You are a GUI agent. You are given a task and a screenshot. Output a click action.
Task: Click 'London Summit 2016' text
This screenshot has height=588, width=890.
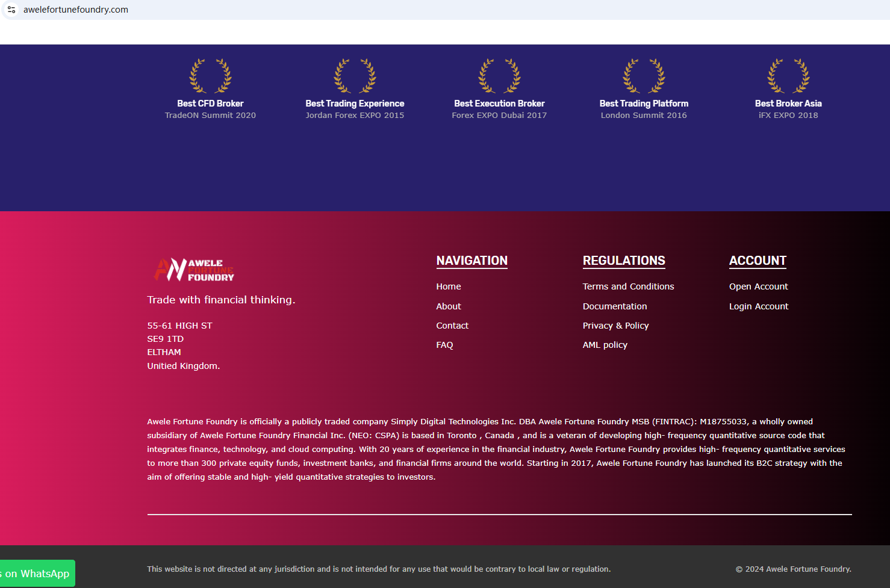(x=644, y=116)
